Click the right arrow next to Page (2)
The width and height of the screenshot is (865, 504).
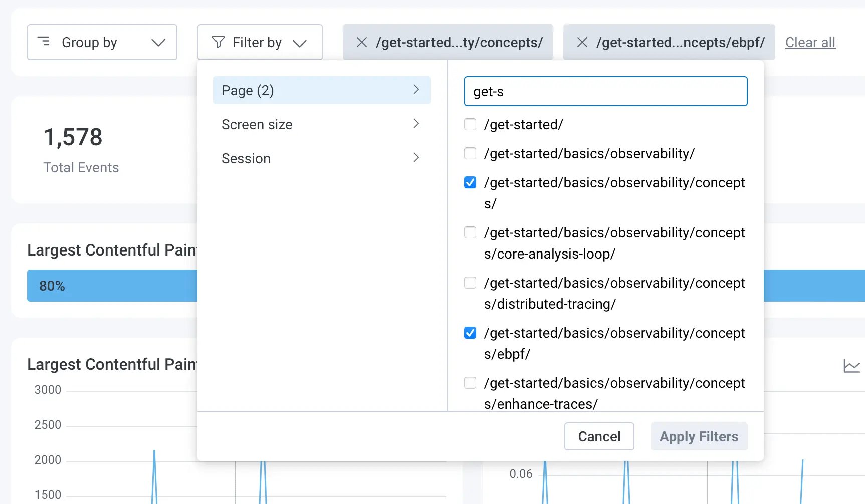coord(416,90)
